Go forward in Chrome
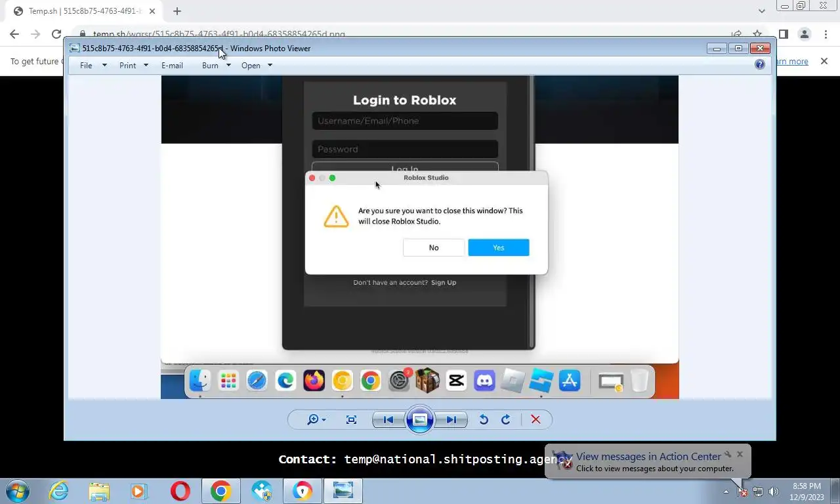This screenshot has height=504, width=840. pyautogui.click(x=35, y=34)
